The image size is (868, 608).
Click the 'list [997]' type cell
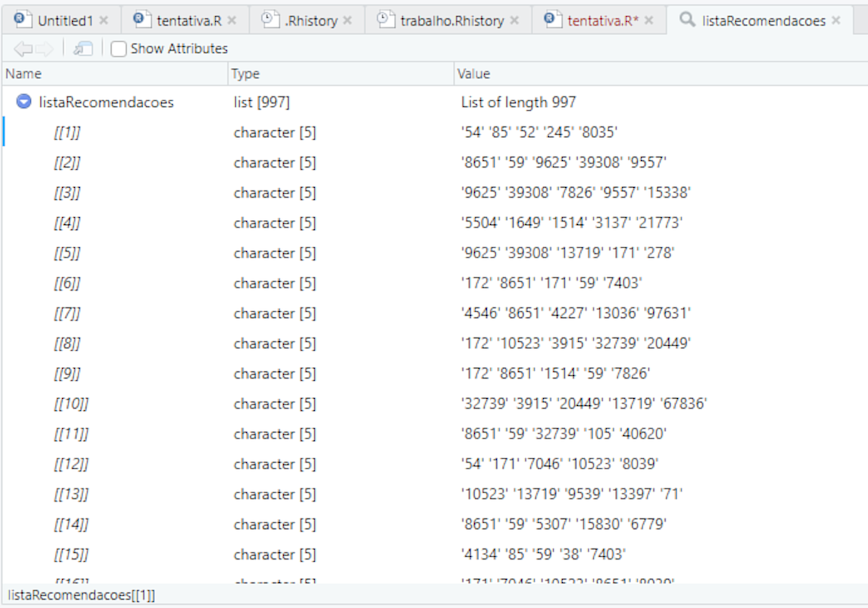pyautogui.click(x=262, y=102)
